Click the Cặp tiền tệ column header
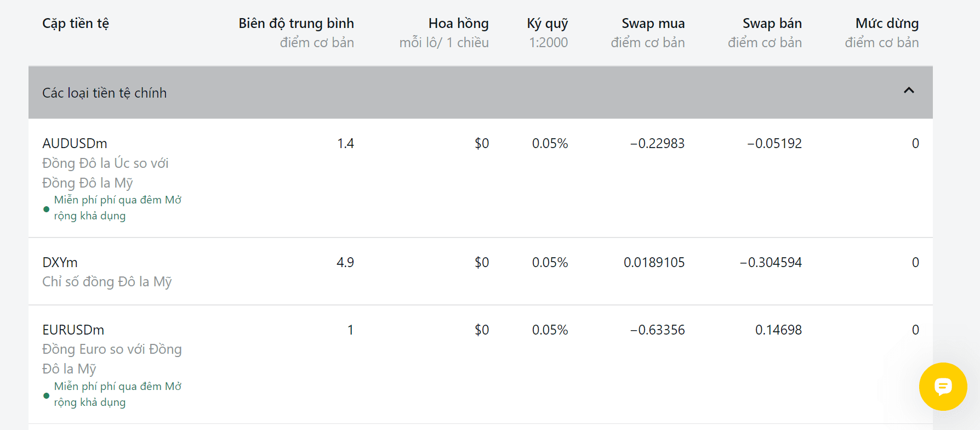 (x=76, y=24)
